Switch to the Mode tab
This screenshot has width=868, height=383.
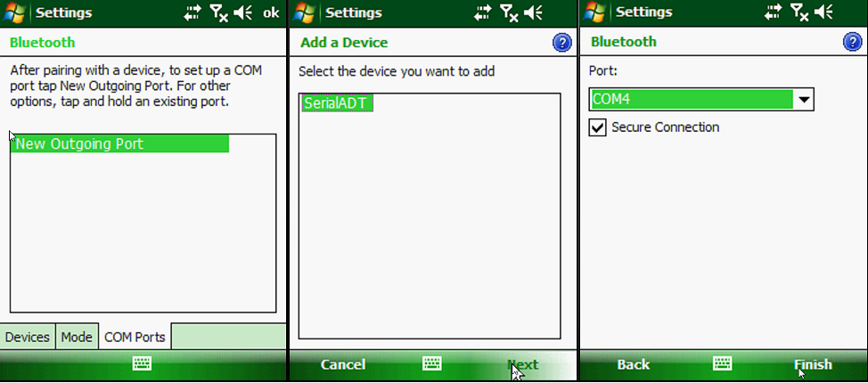(77, 337)
